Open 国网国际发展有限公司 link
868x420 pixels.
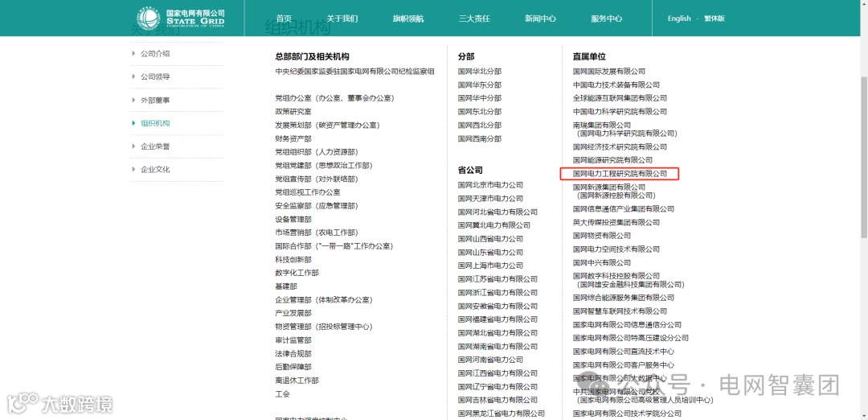(x=609, y=72)
